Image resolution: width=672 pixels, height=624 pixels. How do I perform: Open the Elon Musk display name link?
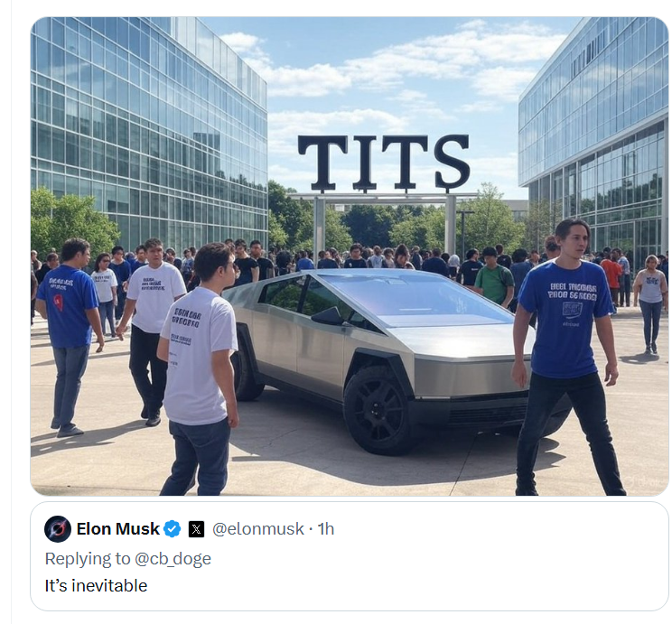coord(117,529)
